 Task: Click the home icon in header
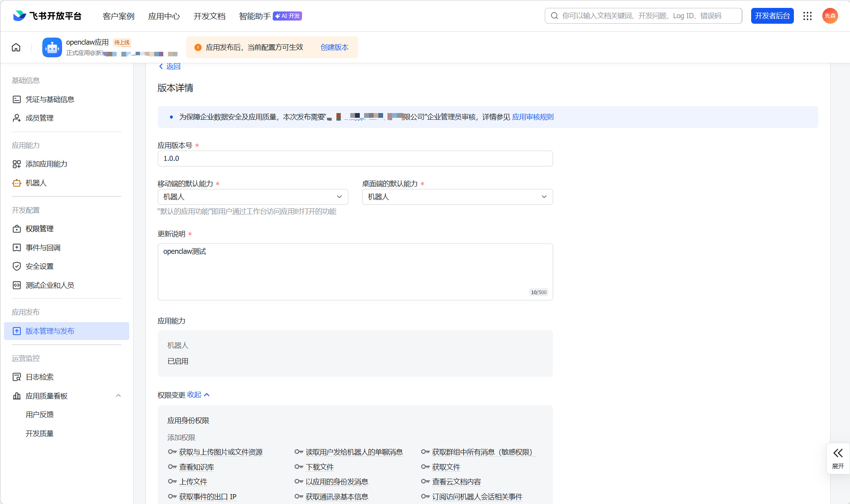pyautogui.click(x=16, y=47)
